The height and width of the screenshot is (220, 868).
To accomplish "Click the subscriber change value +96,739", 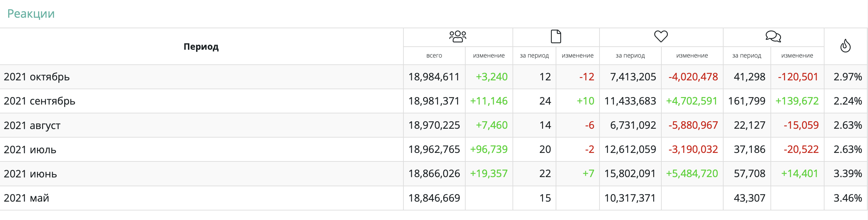I will [488, 150].
